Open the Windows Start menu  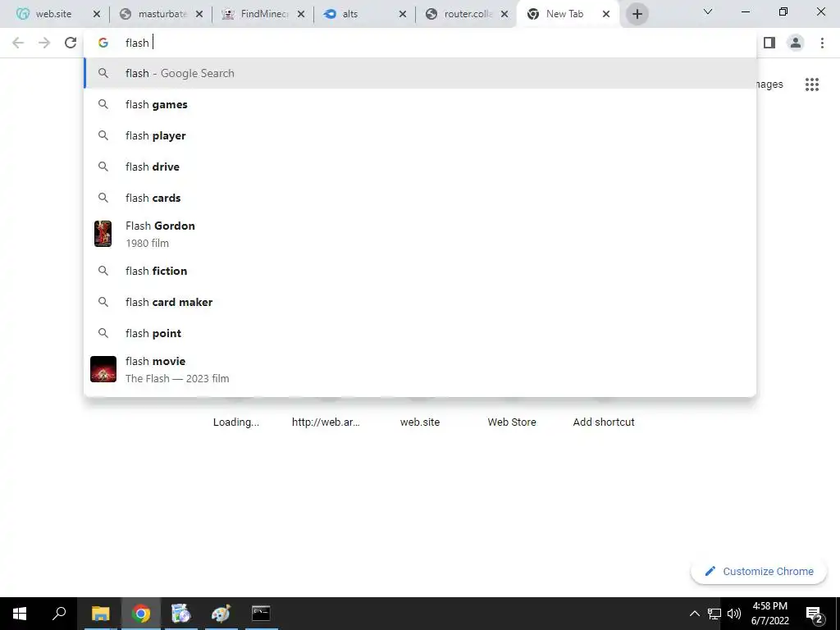(x=20, y=614)
